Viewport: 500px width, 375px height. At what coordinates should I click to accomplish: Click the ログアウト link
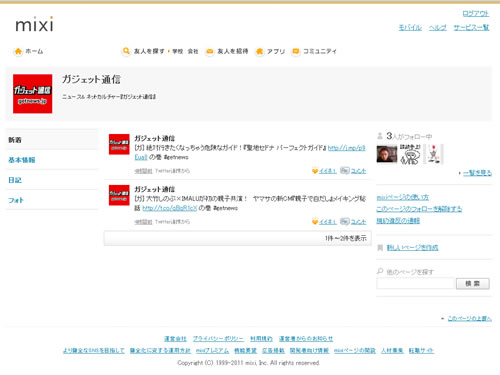pyautogui.click(x=476, y=14)
